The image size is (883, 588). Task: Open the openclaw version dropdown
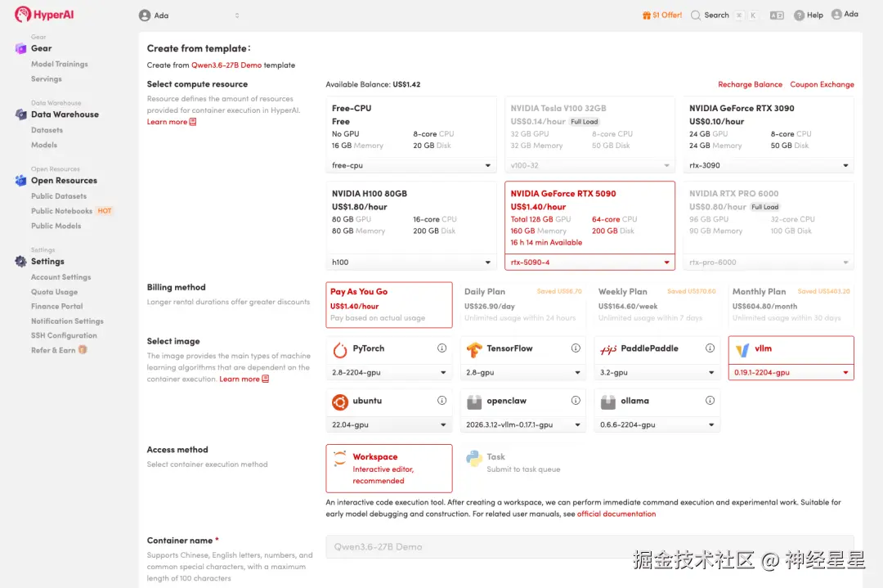(523, 424)
